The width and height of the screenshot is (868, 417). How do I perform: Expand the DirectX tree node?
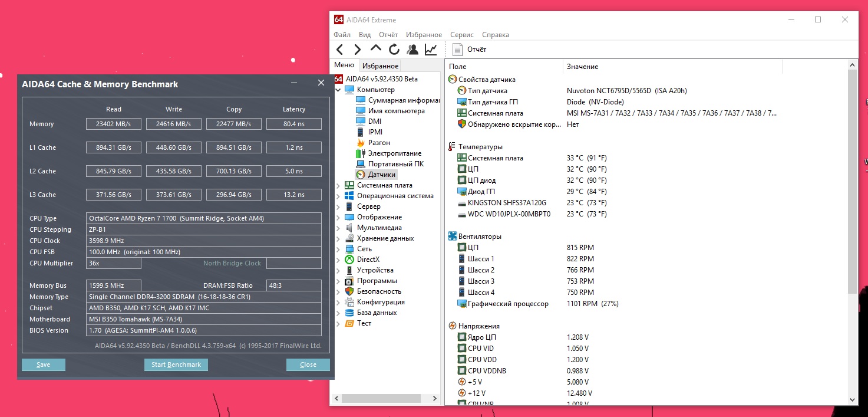click(x=338, y=260)
